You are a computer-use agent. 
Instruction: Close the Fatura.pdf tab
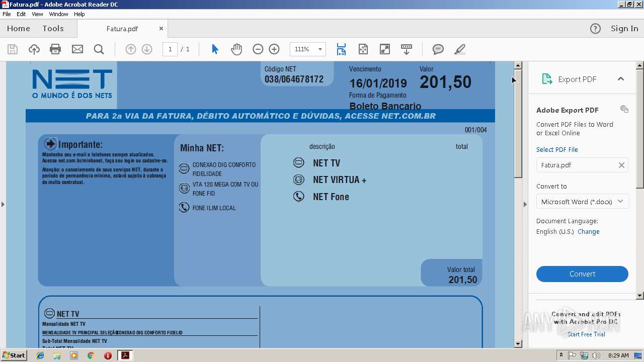(x=161, y=29)
